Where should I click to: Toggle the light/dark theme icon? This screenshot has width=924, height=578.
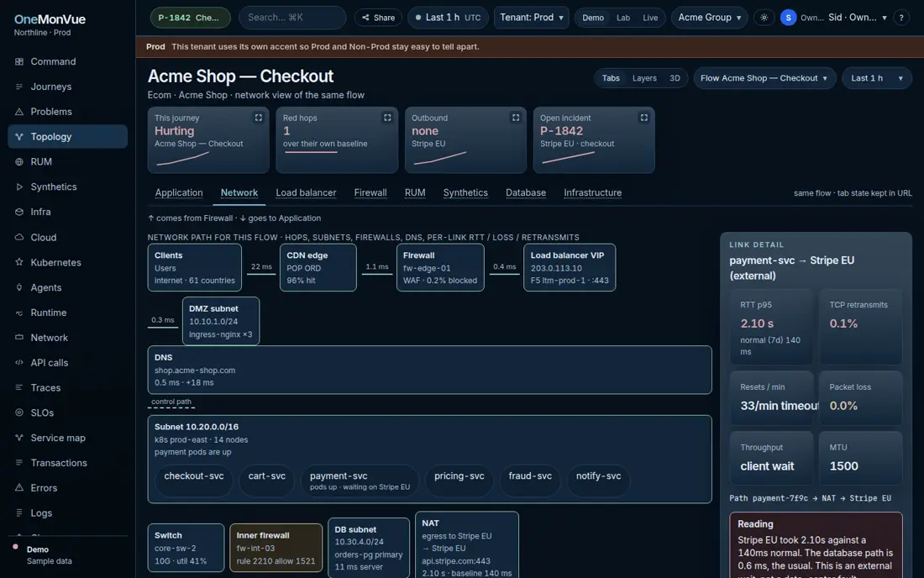[764, 18]
